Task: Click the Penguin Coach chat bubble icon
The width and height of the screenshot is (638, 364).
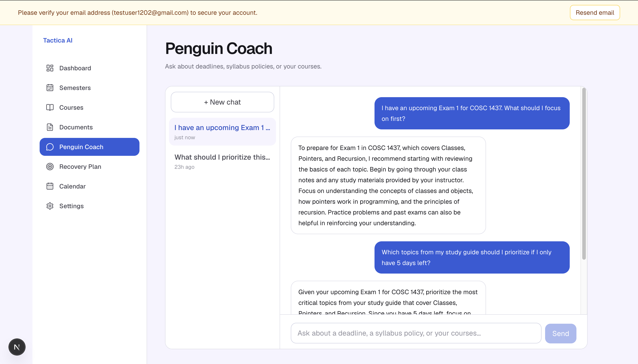Action: click(x=50, y=147)
